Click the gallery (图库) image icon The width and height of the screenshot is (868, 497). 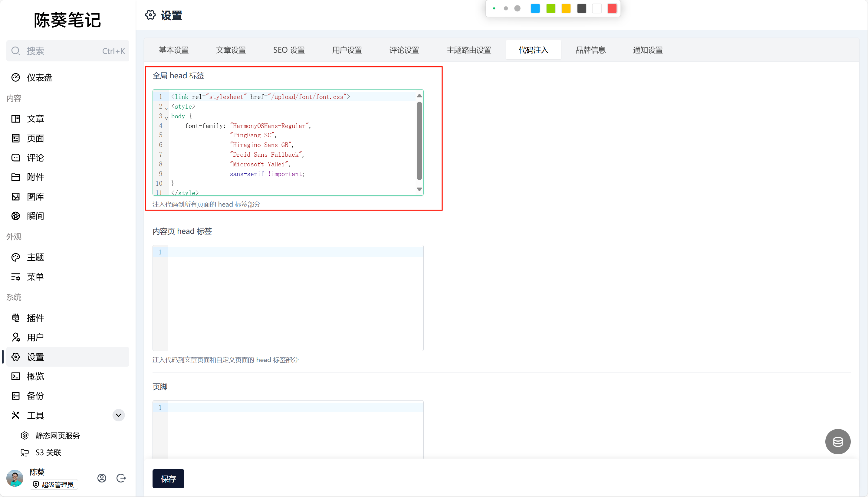pos(16,197)
